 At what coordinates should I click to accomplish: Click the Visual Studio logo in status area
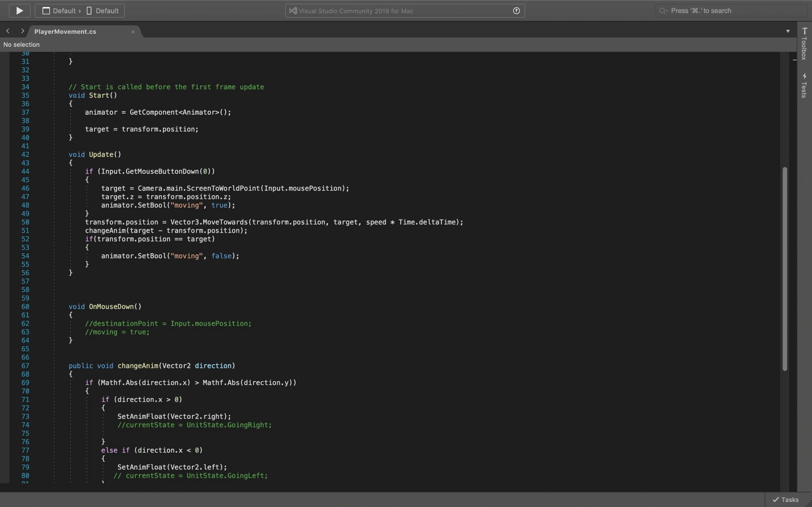pyautogui.click(x=292, y=11)
